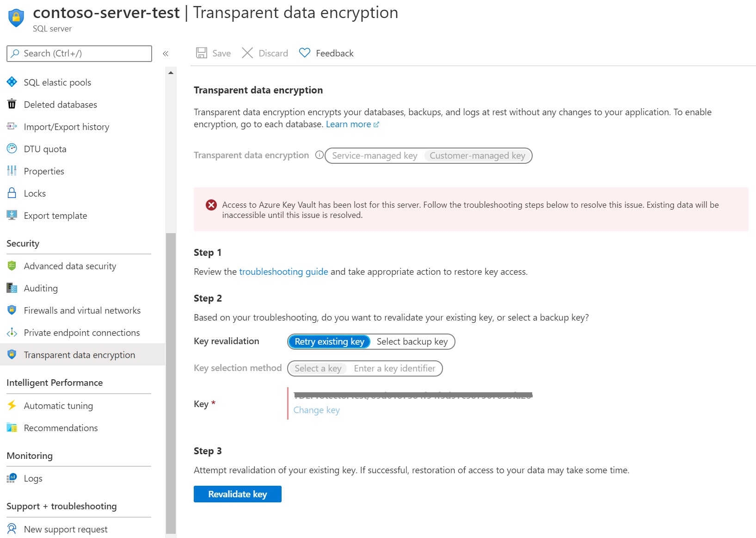Click the Change key link
756x538 pixels.
point(316,410)
